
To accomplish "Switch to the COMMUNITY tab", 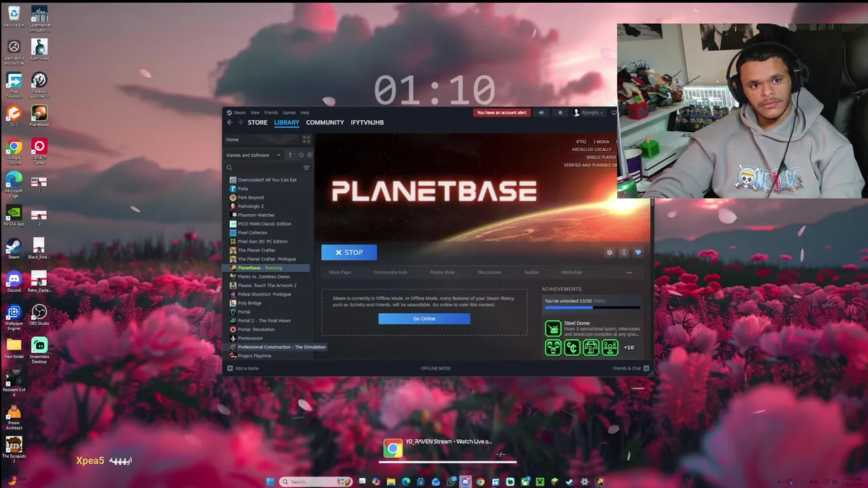I will pyautogui.click(x=325, y=123).
